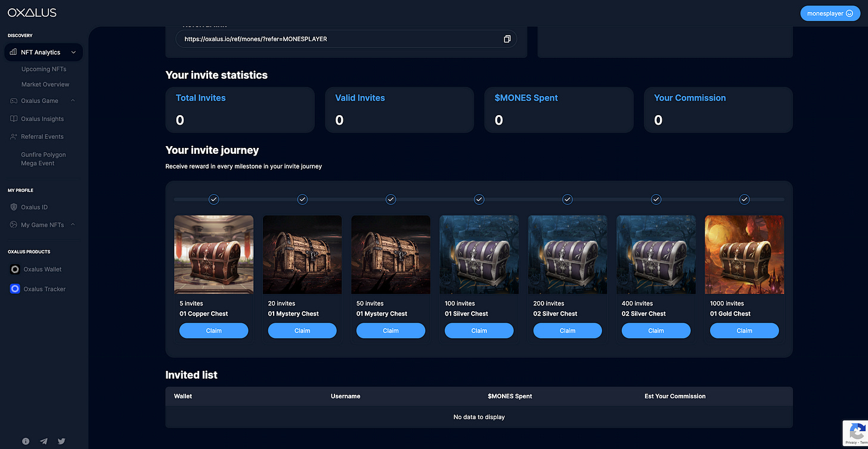The height and width of the screenshot is (449, 868).
Task: Click the Gold Chest image
Action: pos(744,255)
